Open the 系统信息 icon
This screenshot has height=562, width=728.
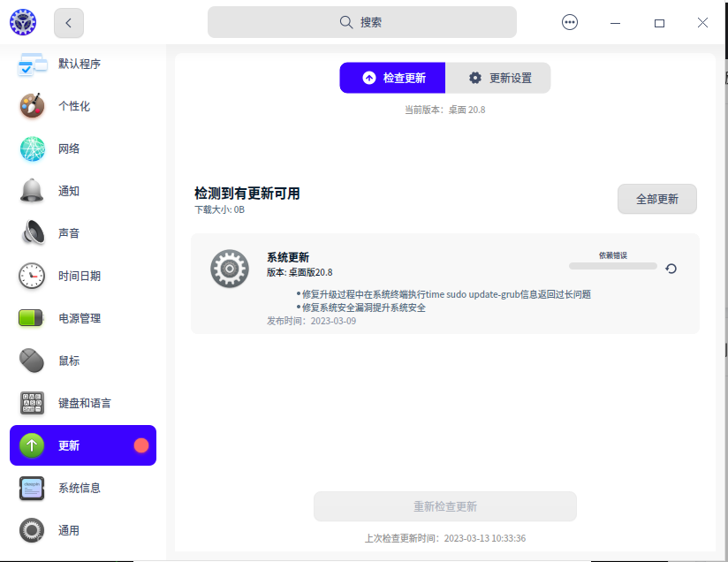(x=32, y=488)
